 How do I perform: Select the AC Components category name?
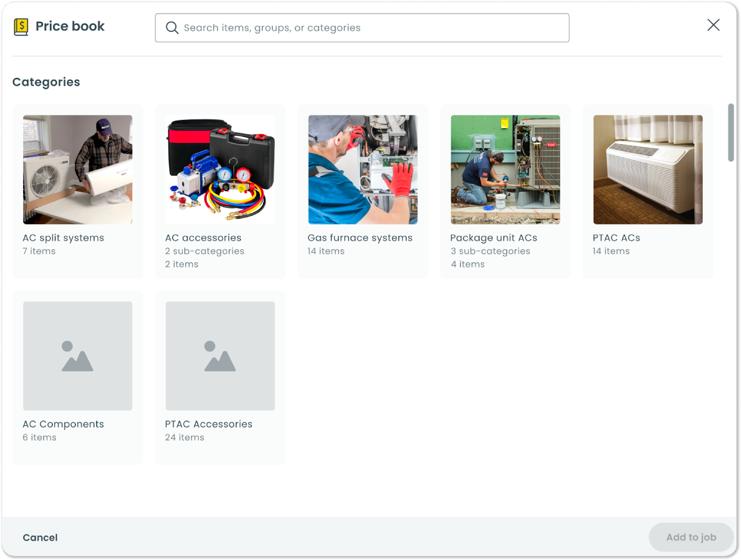[x=63, y=424]
